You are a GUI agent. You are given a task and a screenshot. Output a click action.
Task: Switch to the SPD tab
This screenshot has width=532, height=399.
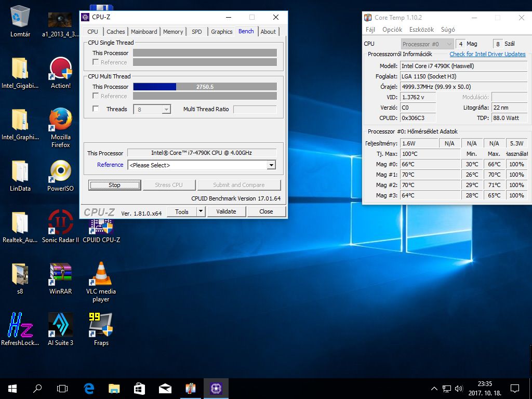[197, 32]
